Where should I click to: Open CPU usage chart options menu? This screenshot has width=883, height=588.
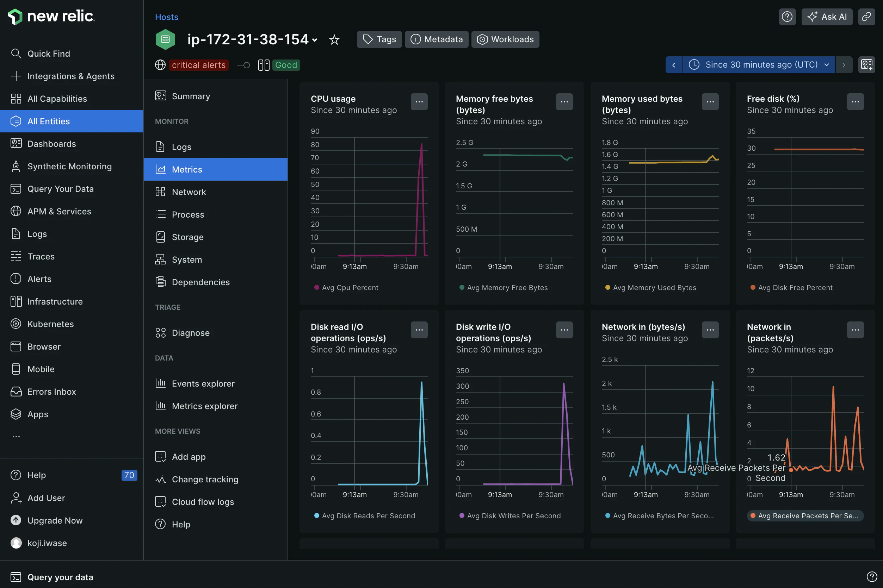tap(419, 102)
